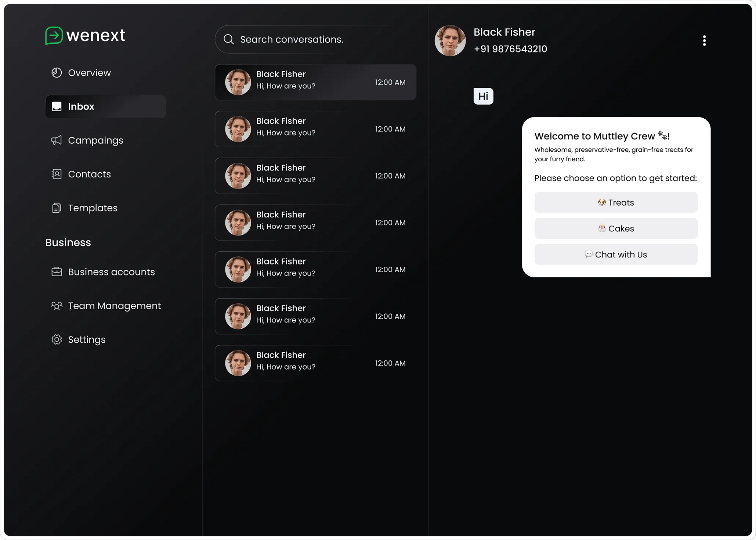The height and width of the screenshot is (540, 756).
Task: Select the Inbox menu item
Action: point(106,107)
